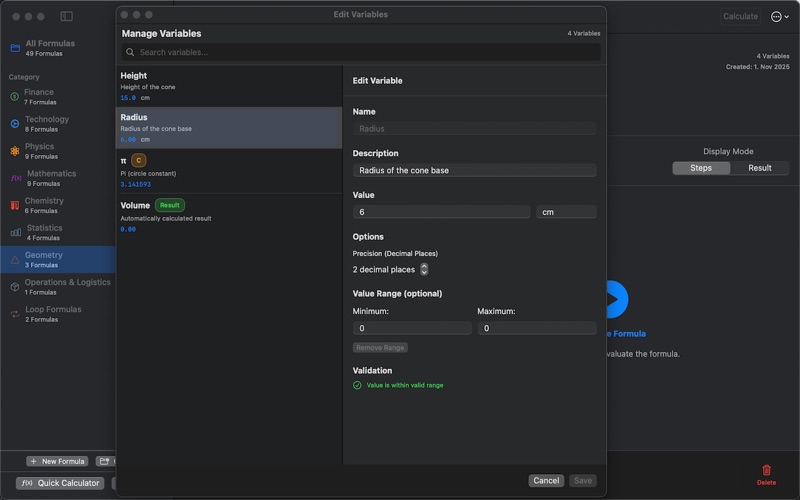The height and width of the screenshot is (500, 800).
Task: Open All Formulas list
Action: pos(58,48)
